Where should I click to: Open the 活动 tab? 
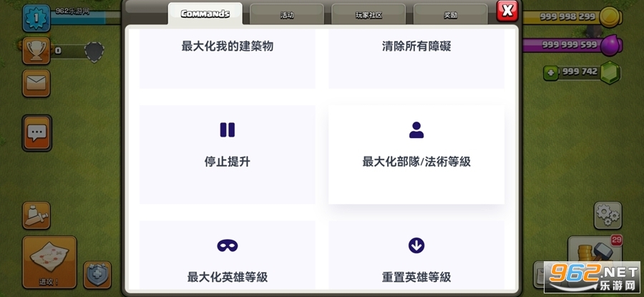point(287,15)
